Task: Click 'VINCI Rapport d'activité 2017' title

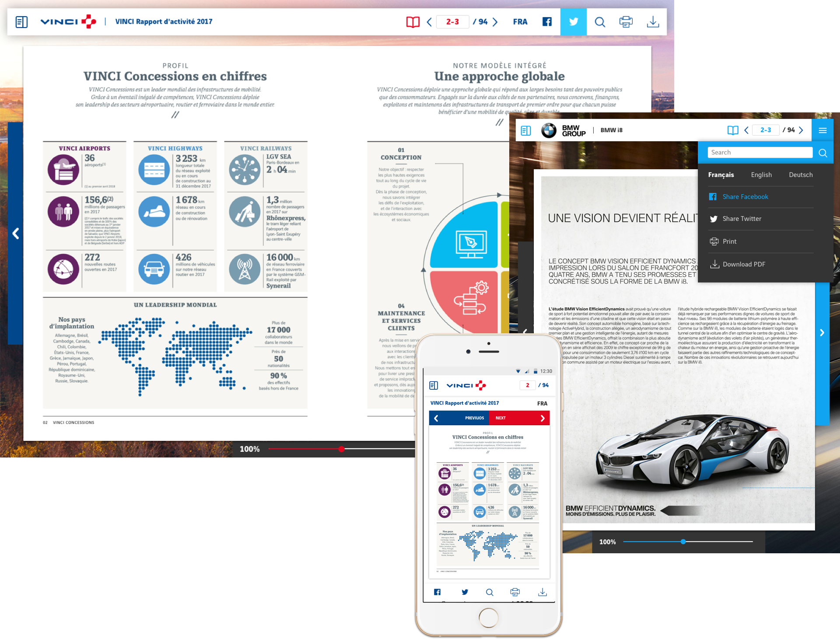Action: pos(164,21)
